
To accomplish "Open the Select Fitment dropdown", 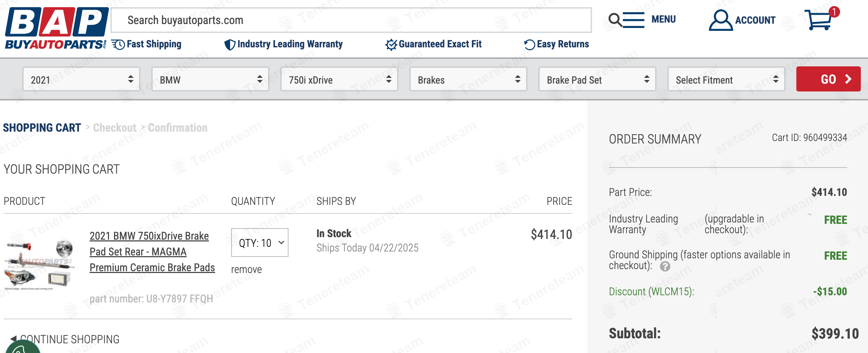I will 726,79.
